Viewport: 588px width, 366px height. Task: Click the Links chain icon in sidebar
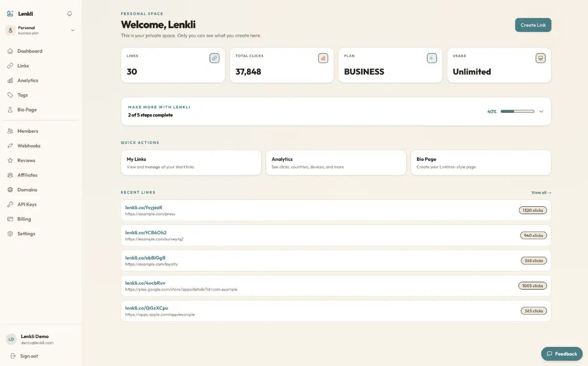click(10, 66)
